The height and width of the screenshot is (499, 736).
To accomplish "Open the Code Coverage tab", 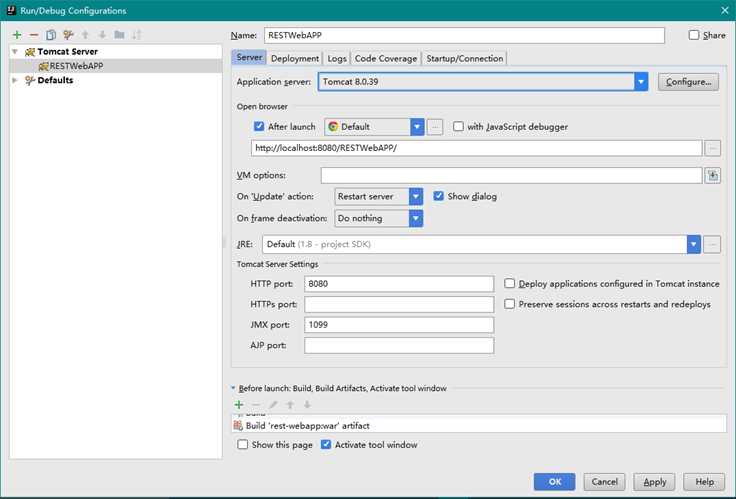I will click(x=387, y=59).
